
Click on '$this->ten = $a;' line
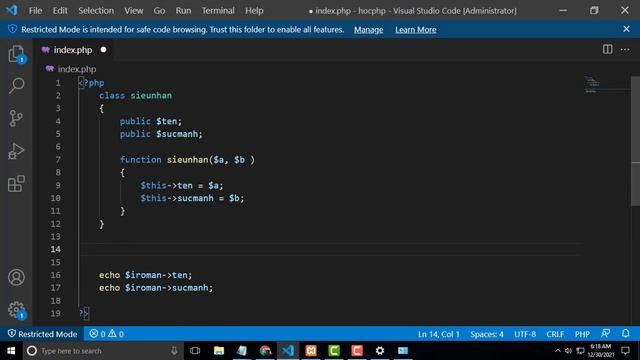[182, 185]
